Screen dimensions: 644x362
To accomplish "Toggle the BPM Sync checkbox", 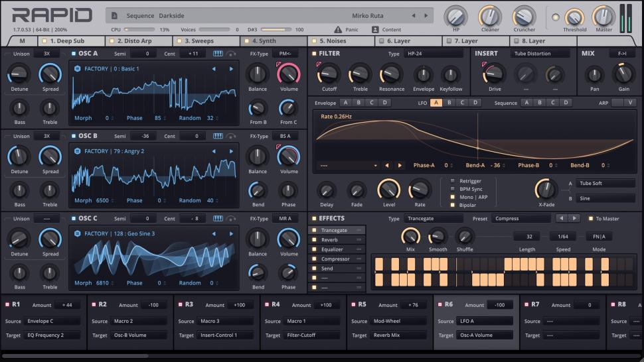I will point(453,189).
